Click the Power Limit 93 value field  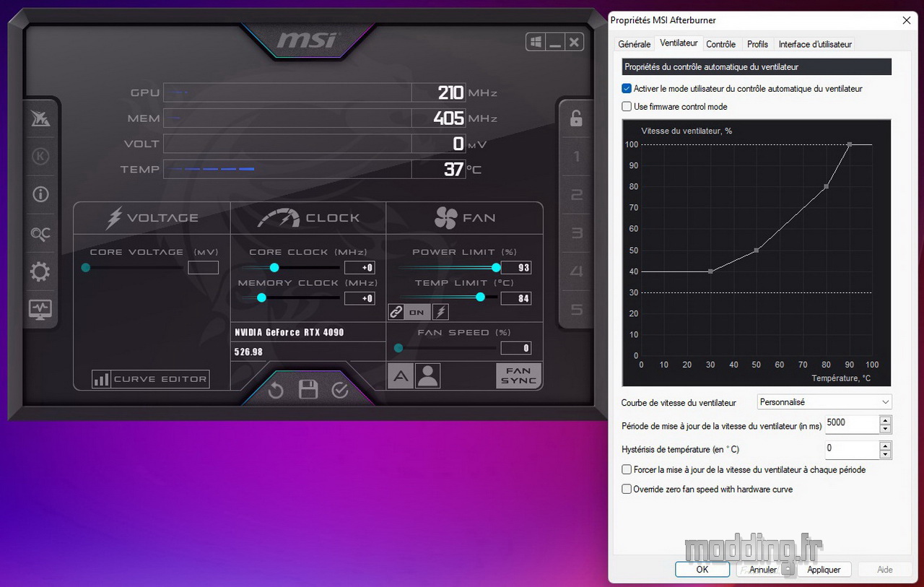pyautogui.click(x=516, y=268)
